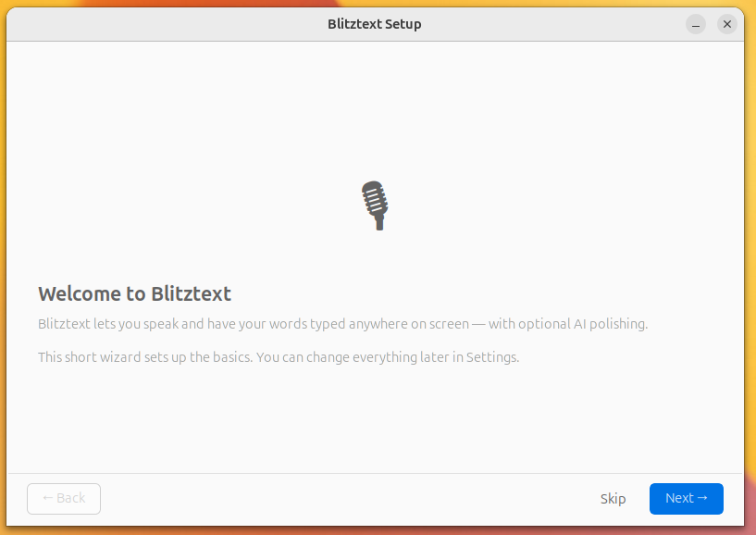This screenshot has height=535, width=756.
Task: Click the microphone icon on welcome page
Action: pyautogui.click(x=375, y=205)
